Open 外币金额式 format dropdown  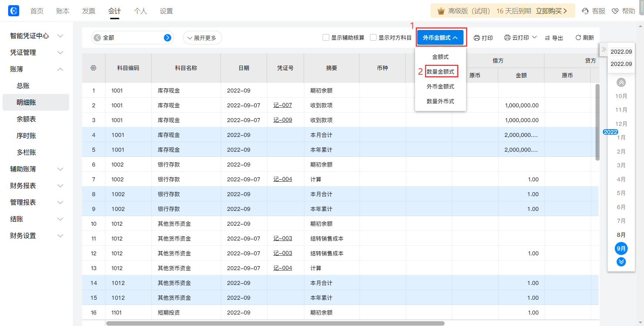point(440,37)
